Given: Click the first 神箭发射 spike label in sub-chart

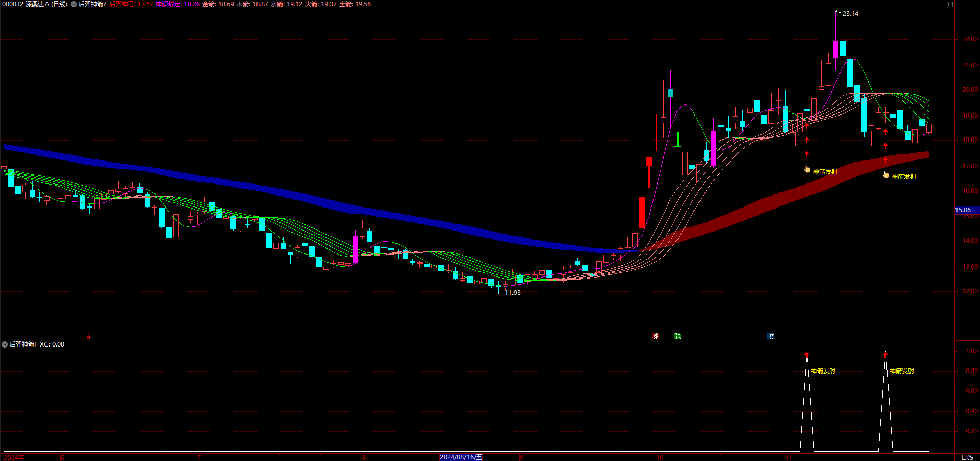Looking at the screenshot, I should click(823, 371).
